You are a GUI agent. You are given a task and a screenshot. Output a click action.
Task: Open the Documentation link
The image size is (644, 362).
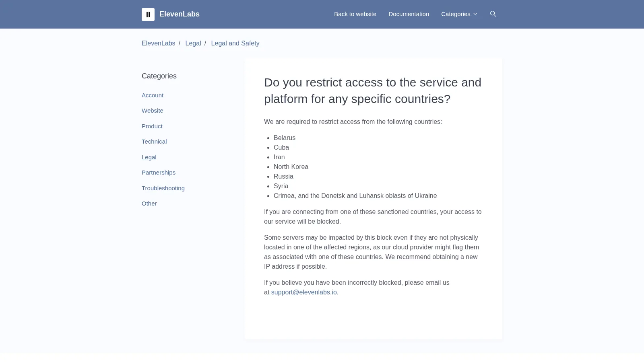[409, 14]
